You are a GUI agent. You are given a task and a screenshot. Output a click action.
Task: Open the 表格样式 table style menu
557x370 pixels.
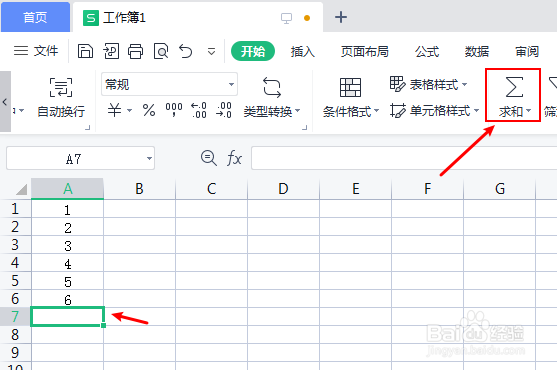[x=428, y=85]
